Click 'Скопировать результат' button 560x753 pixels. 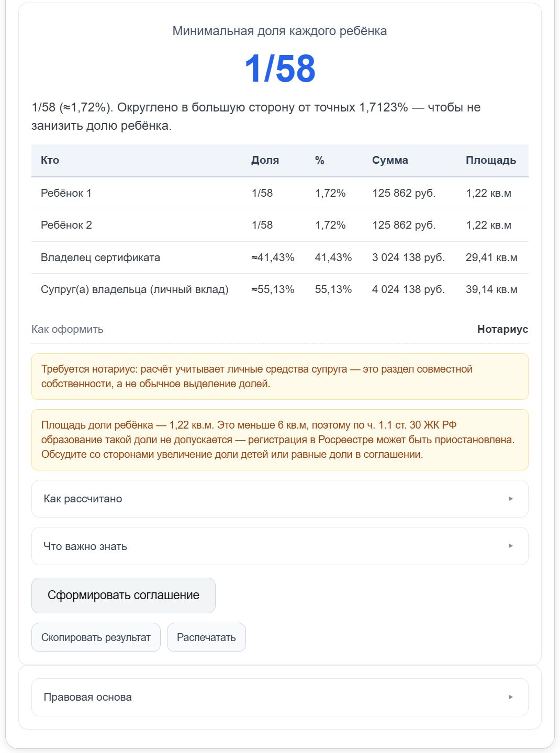96,637
